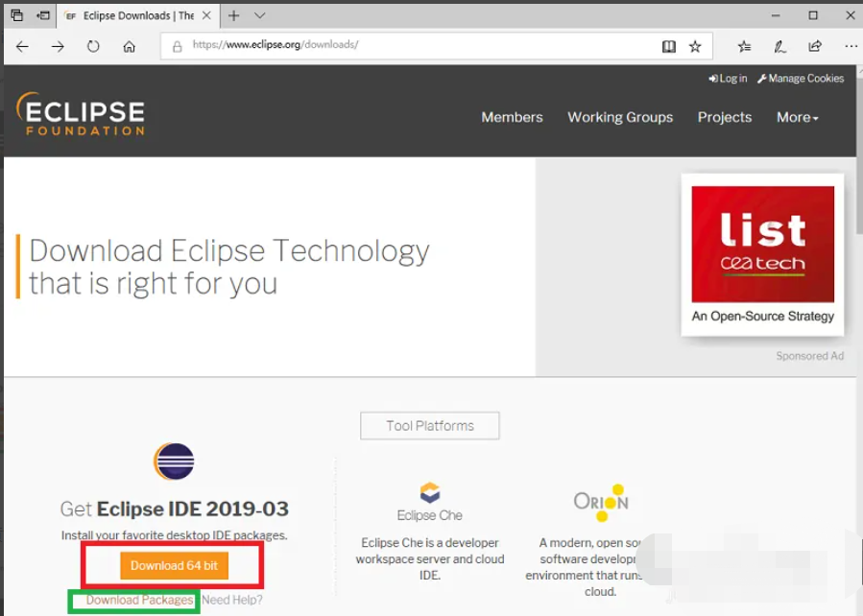Click the Tool Platforms button
This screenshot has width=863, height=616.
tap(430, 426)
